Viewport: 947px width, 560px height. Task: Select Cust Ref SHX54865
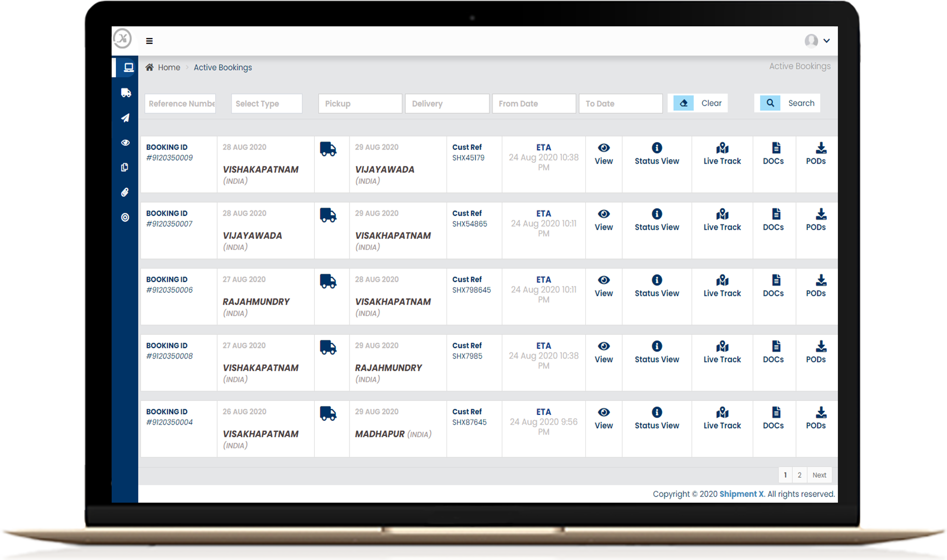point(469,224)
